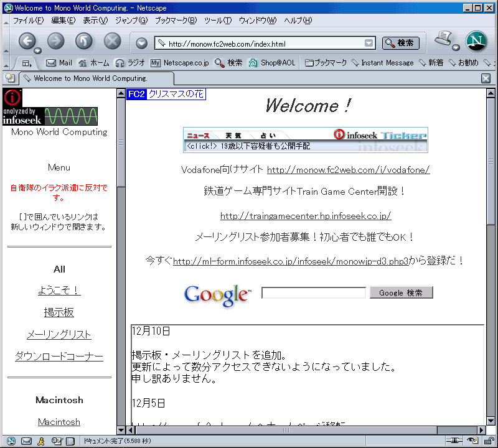Open the メーリングリスト link in the menu
The height and width of the screenshot is (448, 498).
[59, 335]
